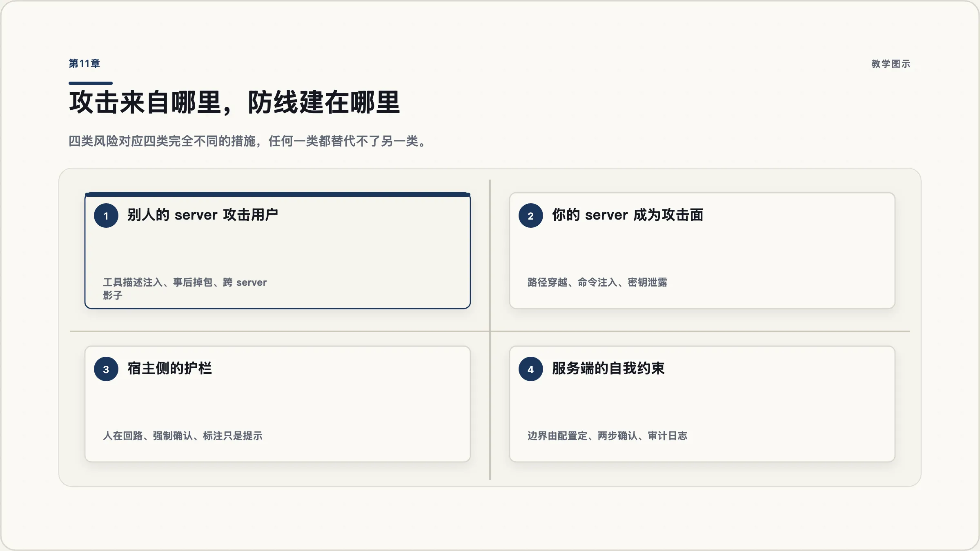Click the number 3 circle badge
This screenshot has height=551, width=980.
tap(106, 369)
